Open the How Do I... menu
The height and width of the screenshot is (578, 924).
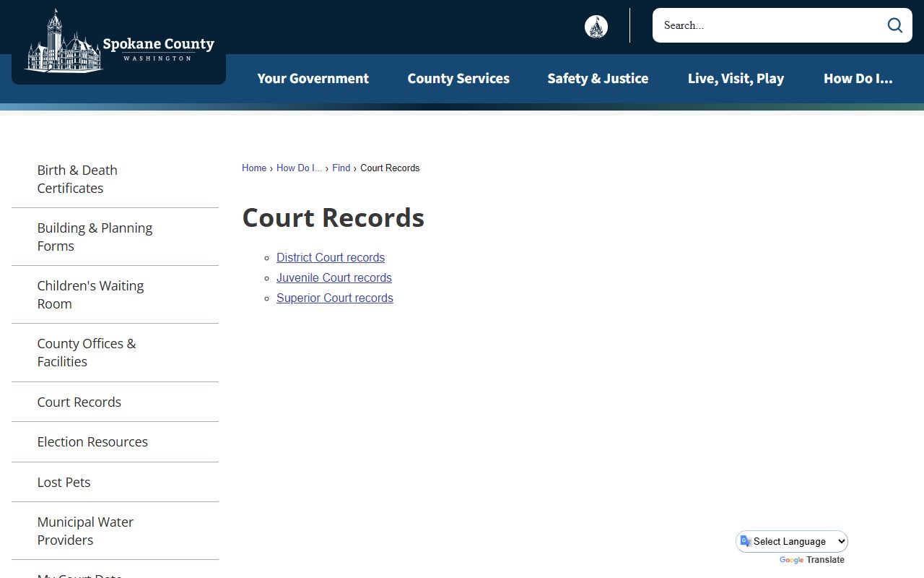[x=858, y=78]
